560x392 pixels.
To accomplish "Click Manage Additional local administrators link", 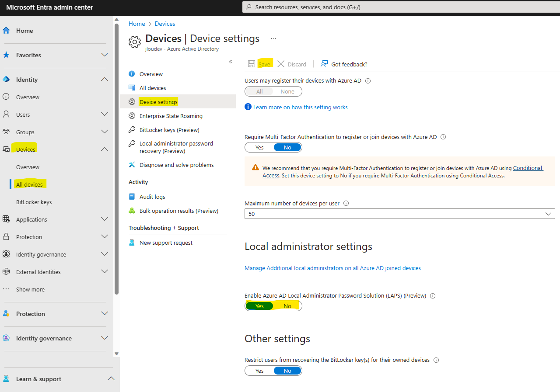I will coord(332,268).
